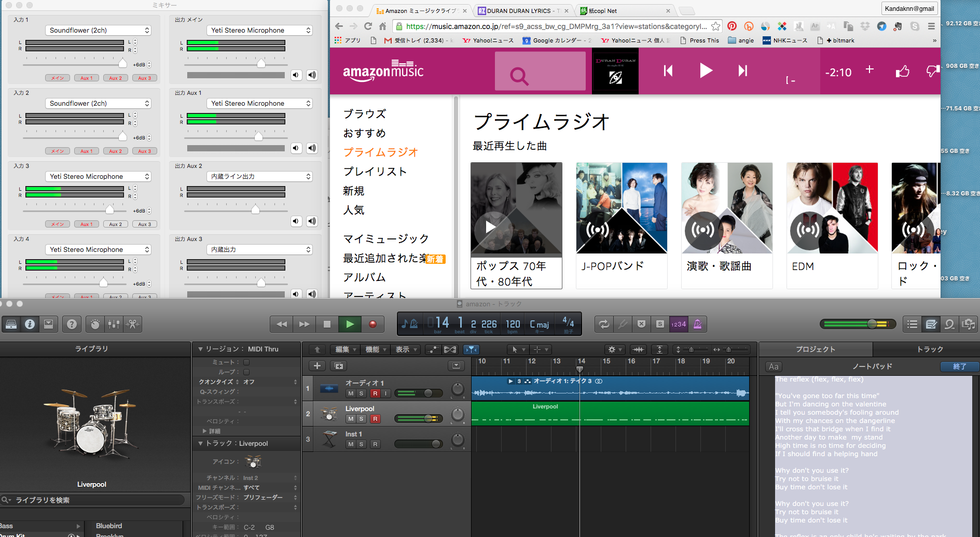The width and height of the screenshot is (980, 537).
Task: Open the おすすめ link in Amazon Music
Action: [364, 133]
